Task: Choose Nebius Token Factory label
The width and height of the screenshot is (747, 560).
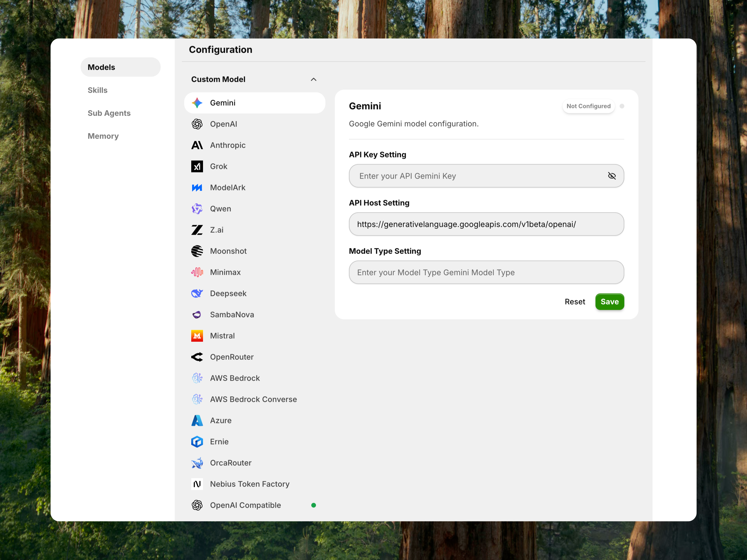Action: point(249,484)
